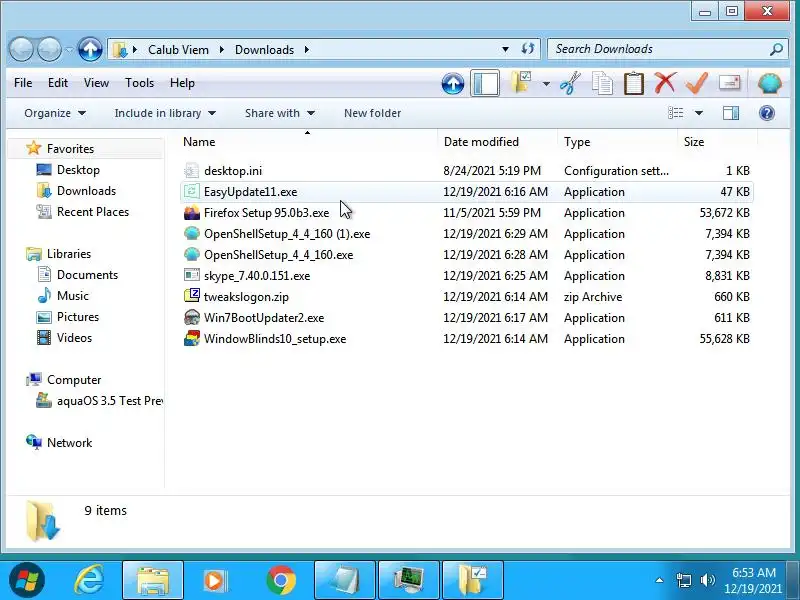Sort by Date modified column header
This screenshot has height=600, width=800.
point(497,142)
